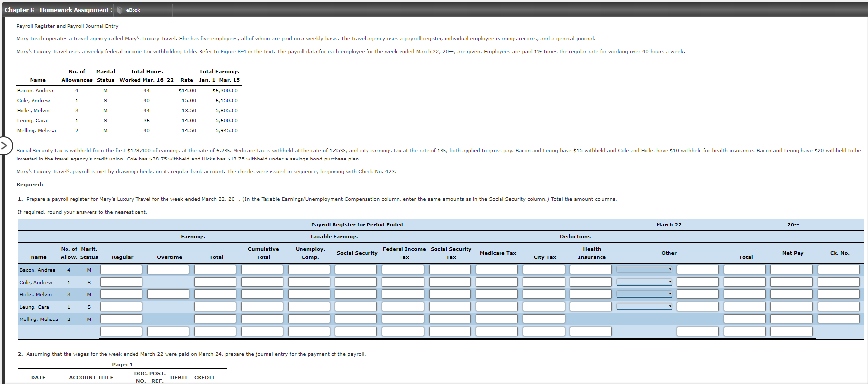868x384 pixels.
Task: Select the 'March 22' period date text
Action: point(669,225)
